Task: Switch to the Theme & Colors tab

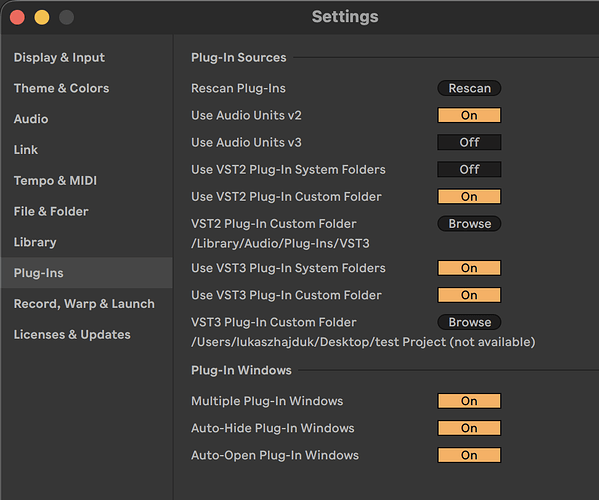Action: point(62,88)
